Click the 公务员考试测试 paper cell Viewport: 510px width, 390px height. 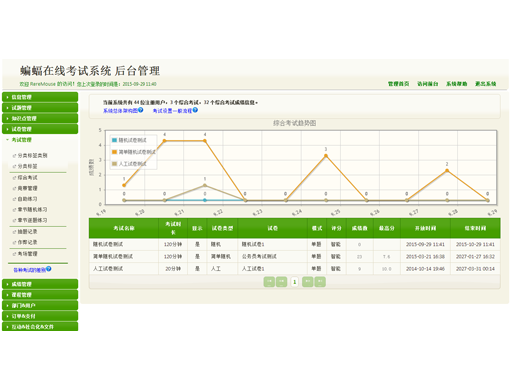tap(272, 256)
